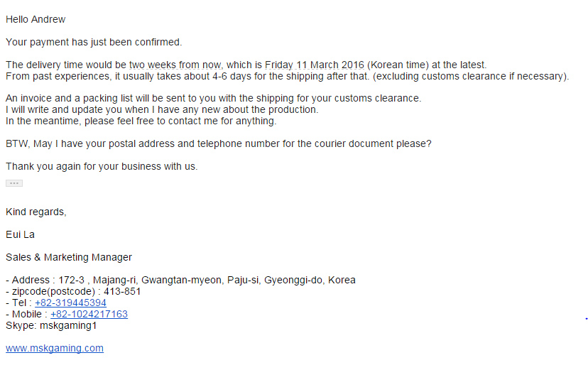Visit the www.mskgaming.com website link

coord(55,348)
